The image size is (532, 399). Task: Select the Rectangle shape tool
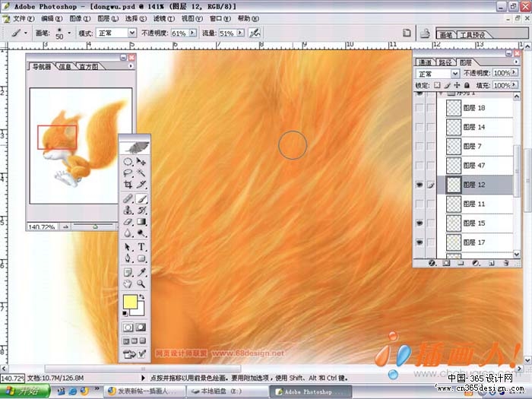(141, 258)
